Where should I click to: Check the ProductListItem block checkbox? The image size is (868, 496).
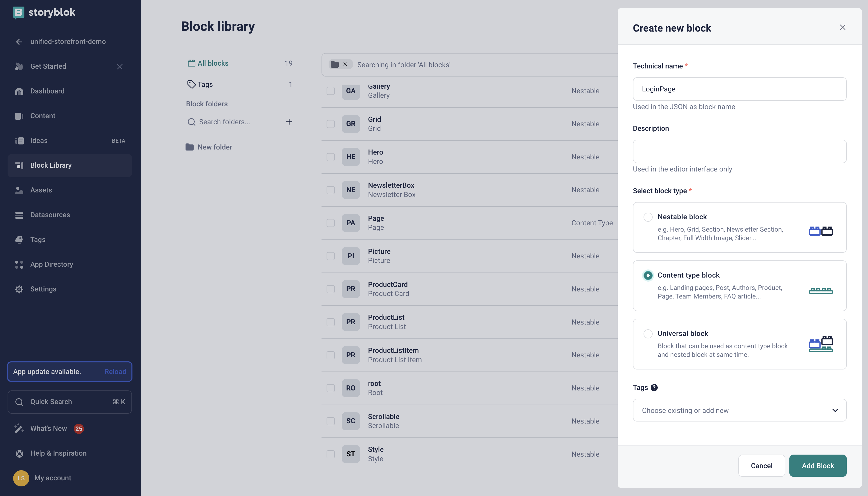pos(330,355)
